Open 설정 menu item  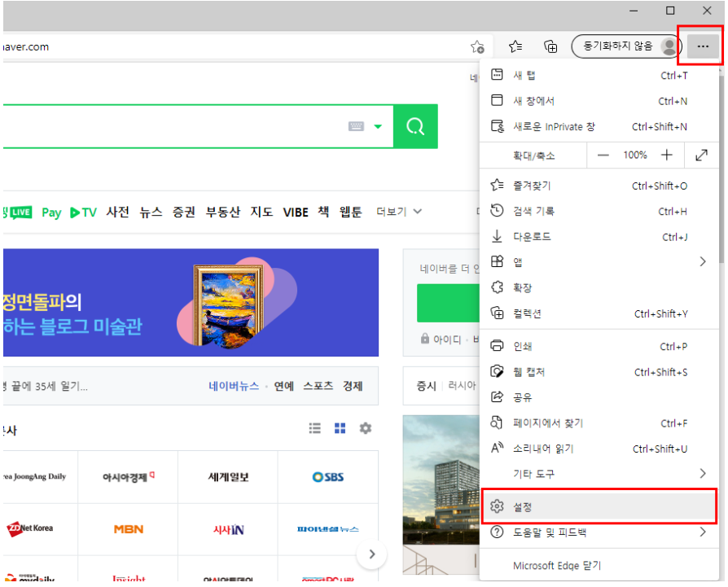(598, 506)
